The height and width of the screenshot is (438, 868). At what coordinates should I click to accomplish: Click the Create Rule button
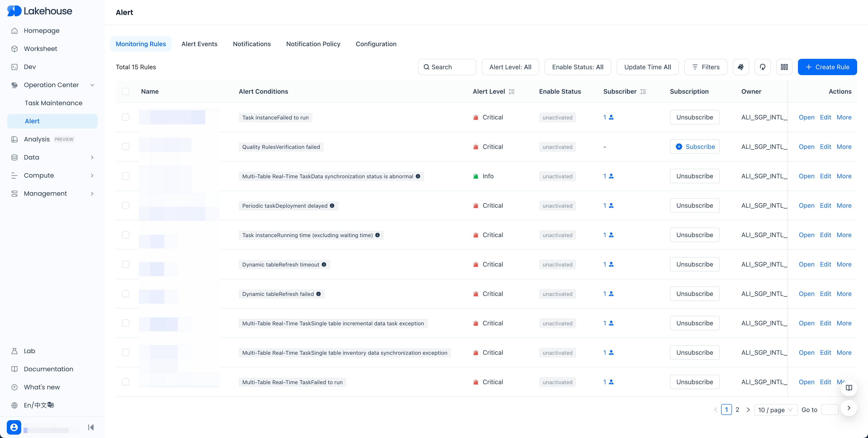coord(827,67)
